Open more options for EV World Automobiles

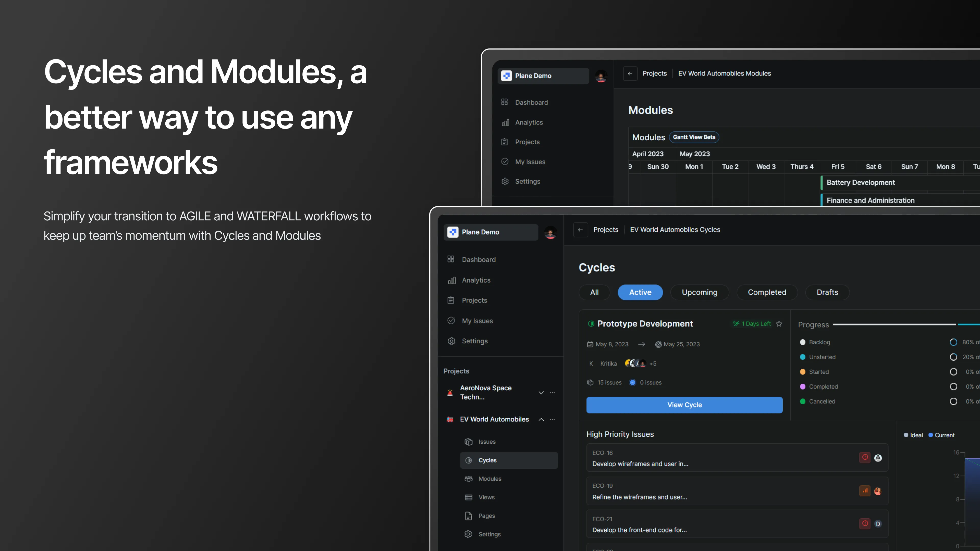point(552,419)
